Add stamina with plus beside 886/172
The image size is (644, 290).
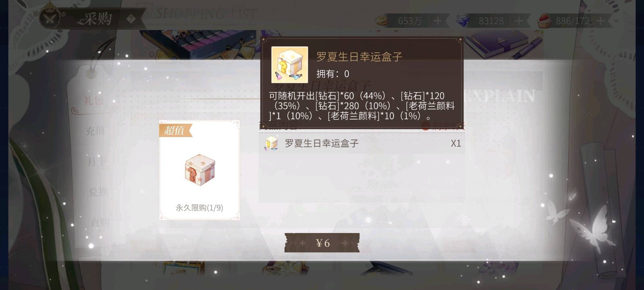600,21
